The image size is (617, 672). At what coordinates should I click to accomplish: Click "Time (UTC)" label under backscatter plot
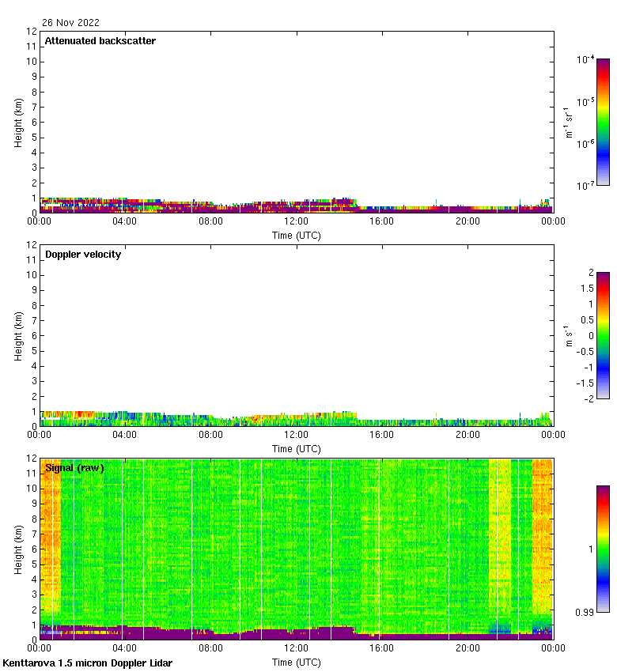[296, 236]
